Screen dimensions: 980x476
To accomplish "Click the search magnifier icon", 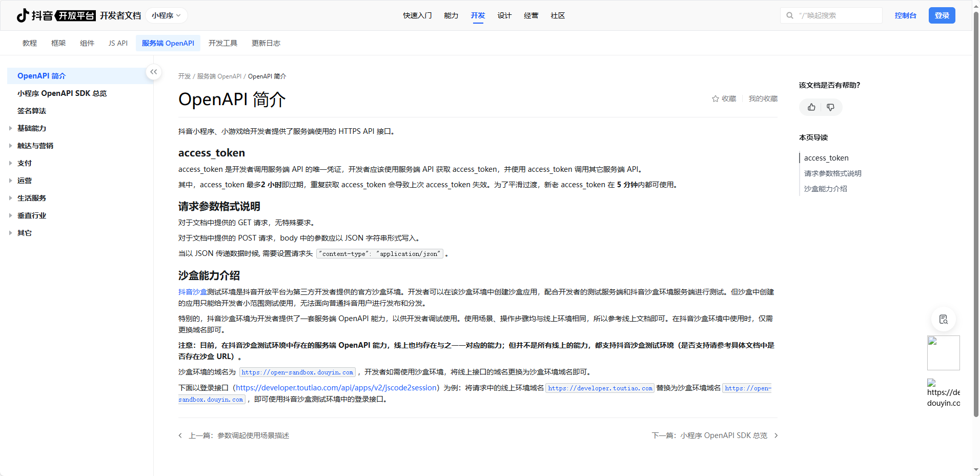I will 790,15.
